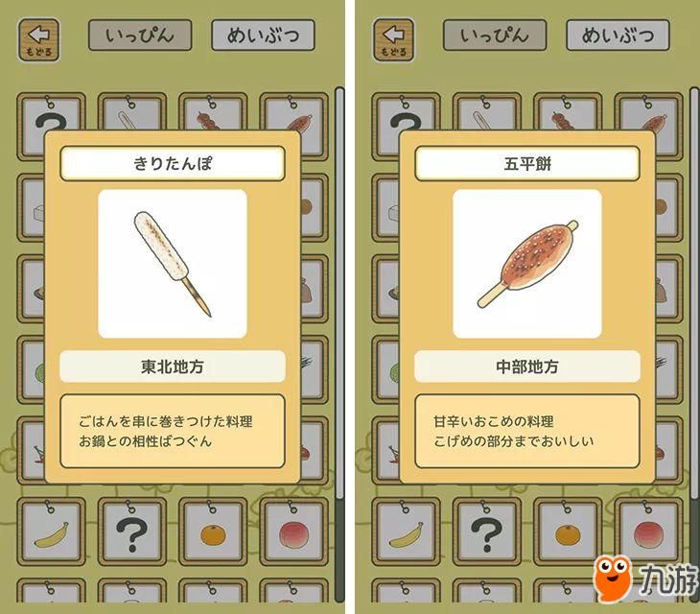700x614 pixels.
Task: Switch to left めいぶつ tab
Action: [x=263, y=35]
